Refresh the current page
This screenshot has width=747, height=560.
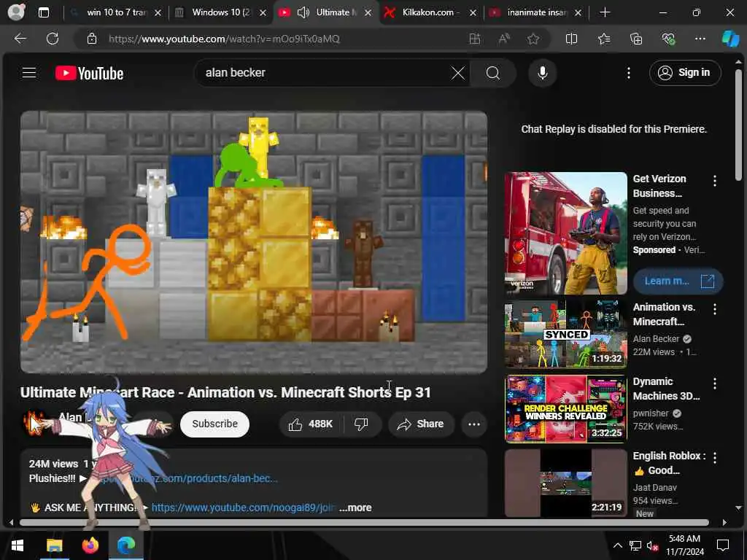53,39
